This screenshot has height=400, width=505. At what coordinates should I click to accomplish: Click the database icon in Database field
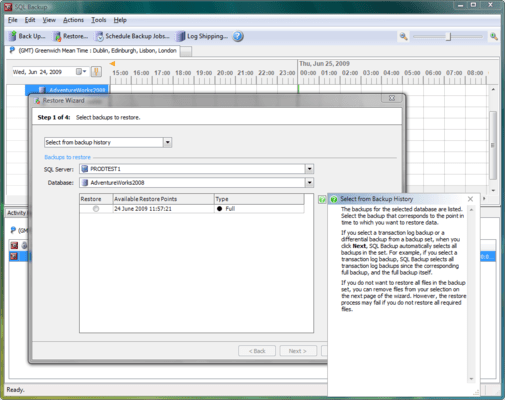(x=85, y=183)
